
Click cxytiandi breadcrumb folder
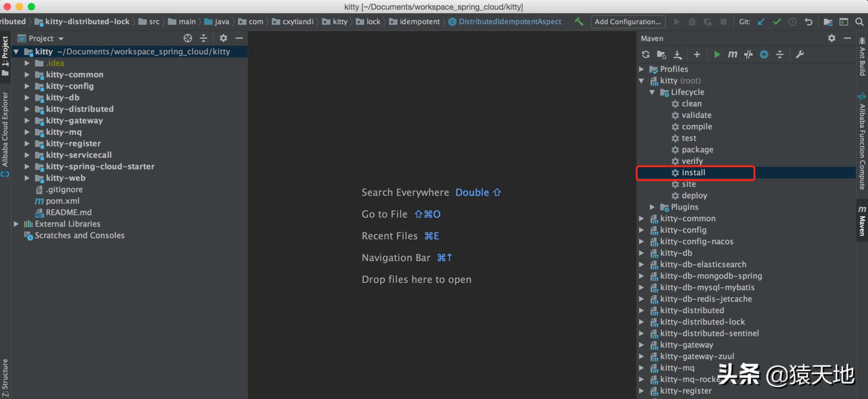(x=298, y=22)
